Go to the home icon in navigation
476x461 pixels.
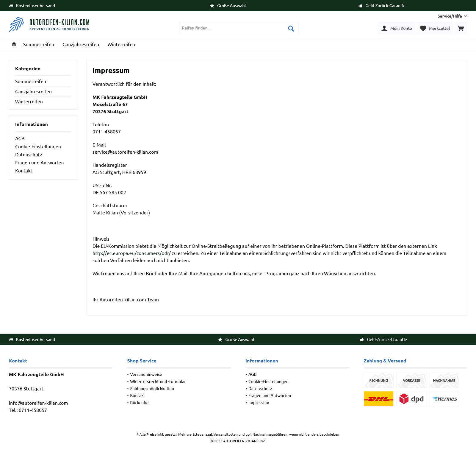pos(14,44)
